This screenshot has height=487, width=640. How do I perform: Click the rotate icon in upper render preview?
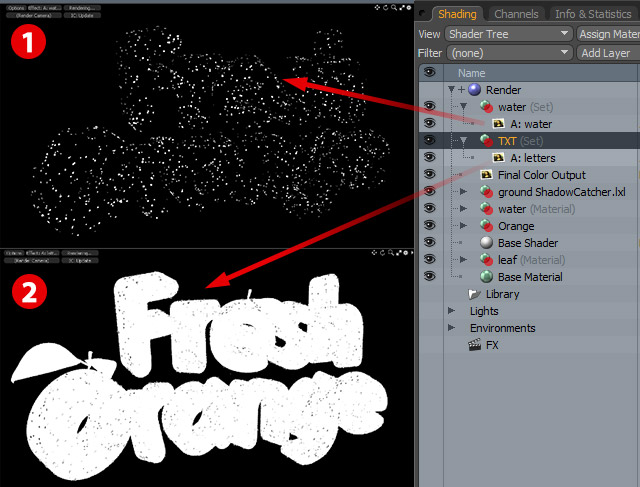point(385,7)
